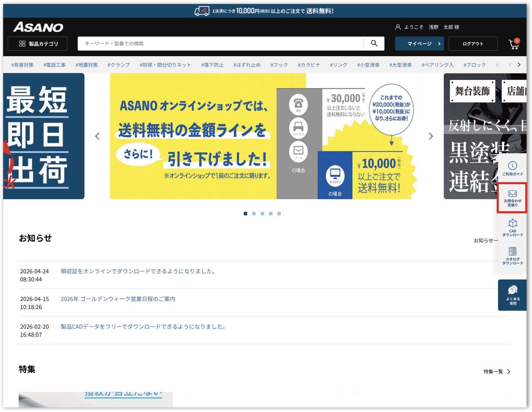Click the user profile icon
The width and height of the screenshot is (532, 412).
[x=398, y=27]
